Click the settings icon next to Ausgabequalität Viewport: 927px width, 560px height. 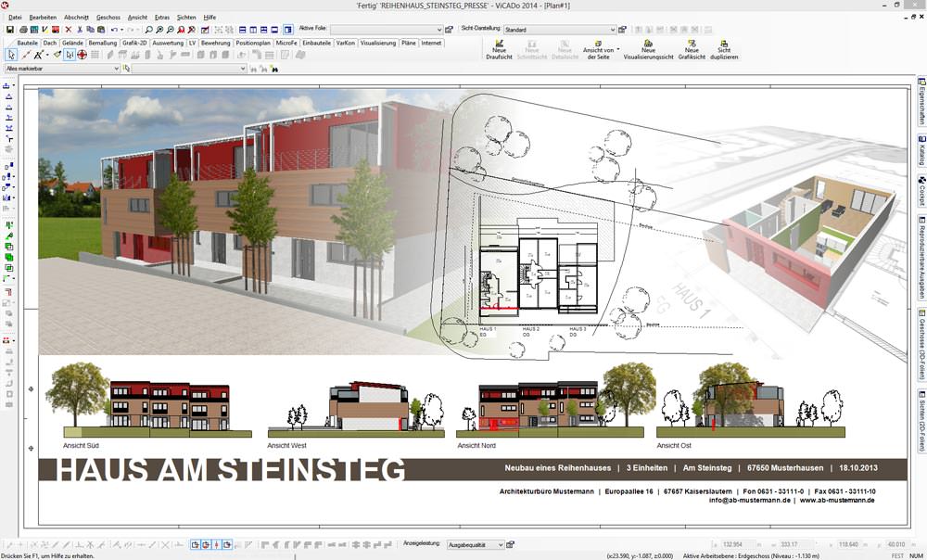(x=510, y=544)
